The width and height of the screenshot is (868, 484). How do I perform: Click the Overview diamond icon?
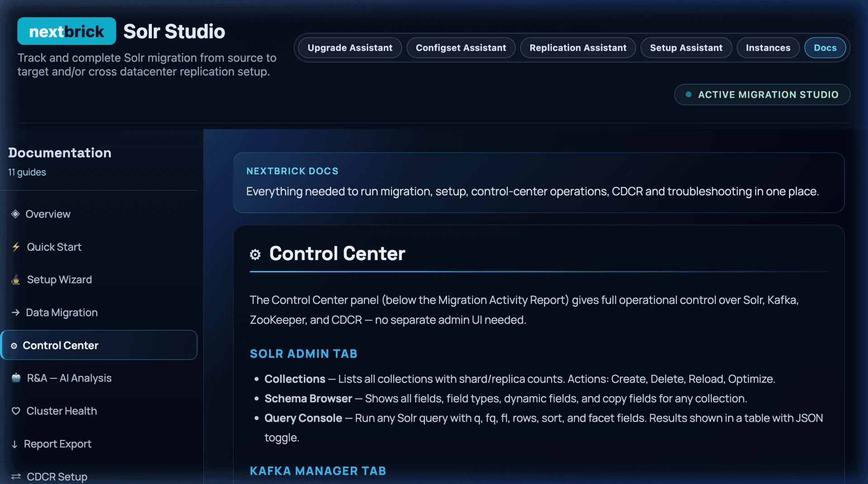pyautogui.click(x=15, y=214)
